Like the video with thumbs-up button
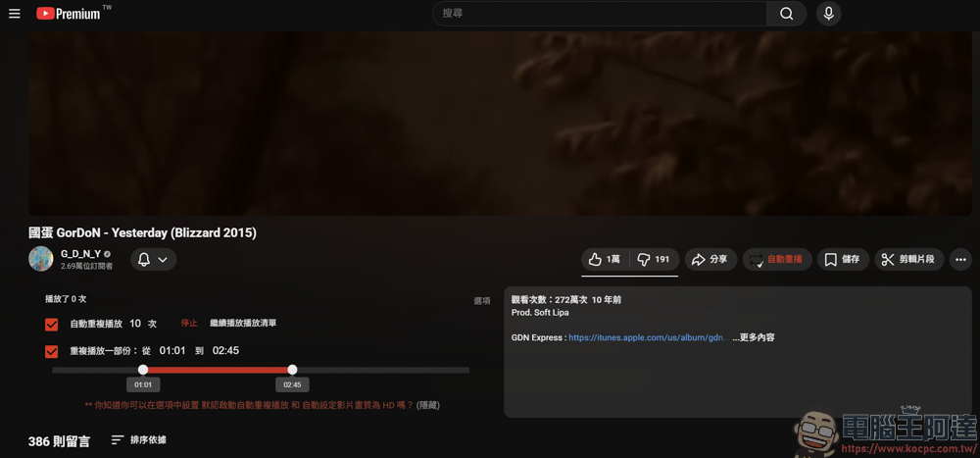Screen dimensions: 980x458 tap(605, 260)
